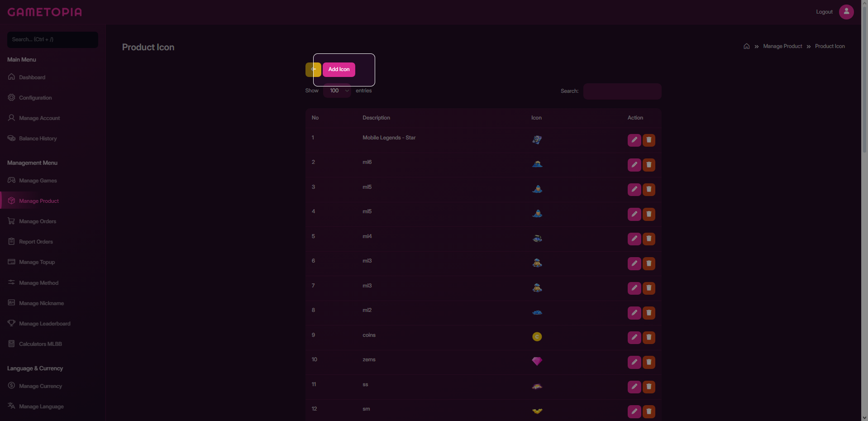
Task: Focus the sidebar Search (Ctrl + /) box
Action: click(52, 39)
